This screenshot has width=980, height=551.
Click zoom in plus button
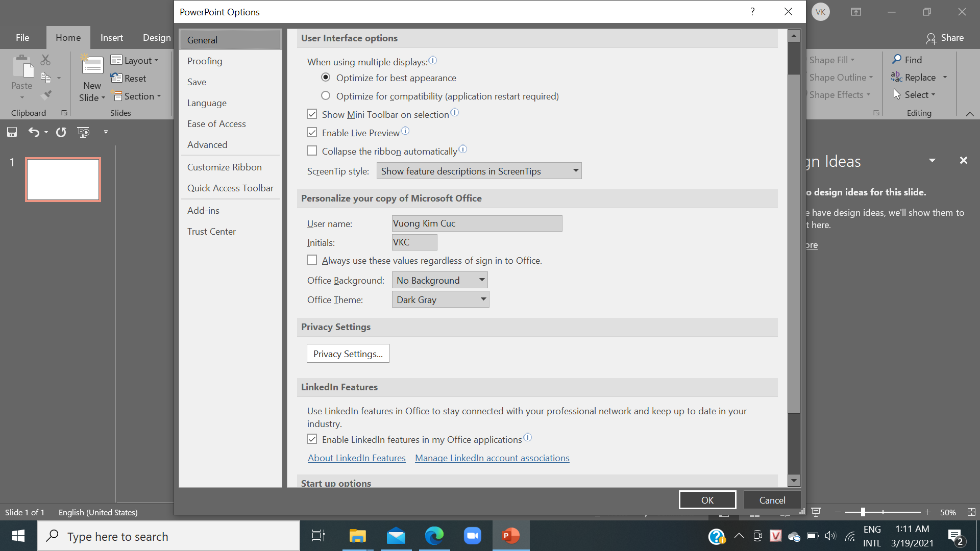pos(928,512)
